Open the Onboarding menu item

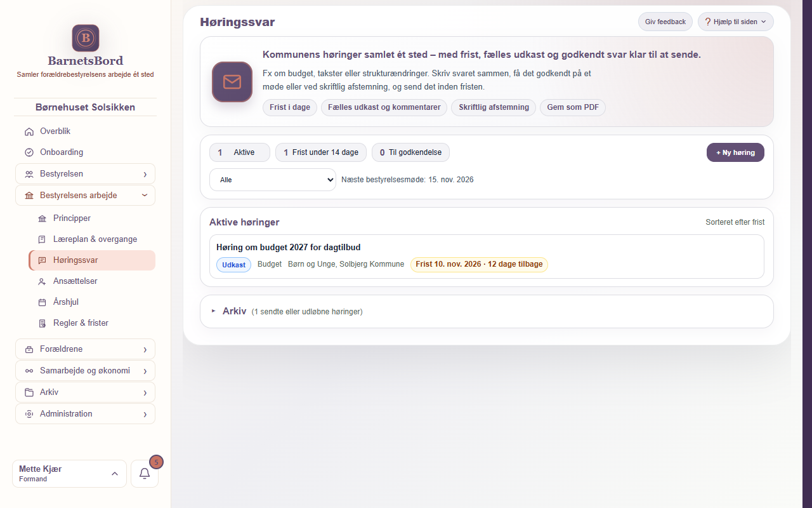[85, 152]
